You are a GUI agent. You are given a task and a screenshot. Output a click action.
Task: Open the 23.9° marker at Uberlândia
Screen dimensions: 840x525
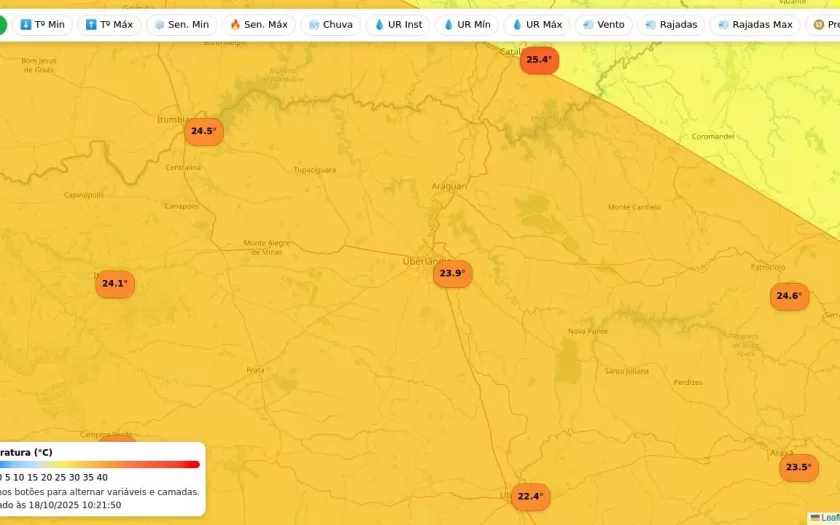pos(452,274)
